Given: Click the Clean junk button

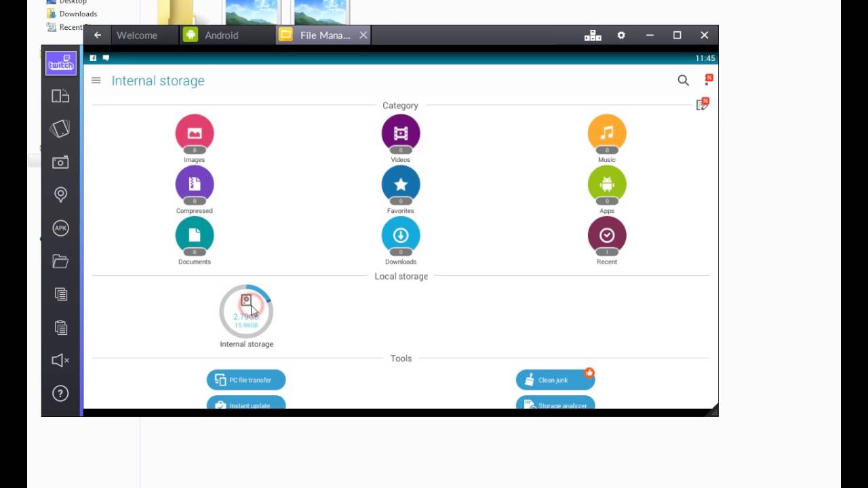Looking at the screenshot, I should coord(555,380).
